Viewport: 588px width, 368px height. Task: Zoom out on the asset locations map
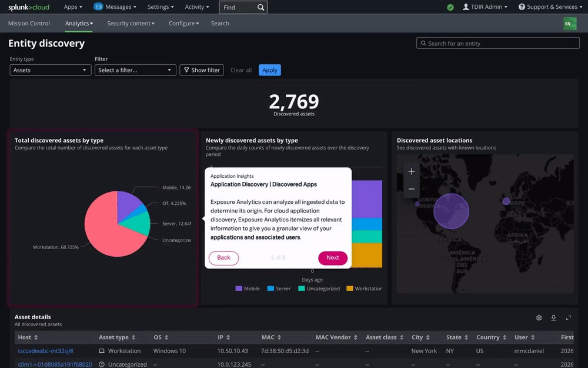(x=412, y=189)
